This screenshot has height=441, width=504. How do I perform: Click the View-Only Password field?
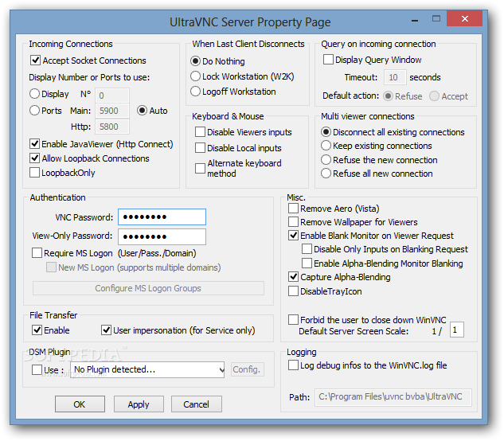pyautogui.click(x=162, y=237)
